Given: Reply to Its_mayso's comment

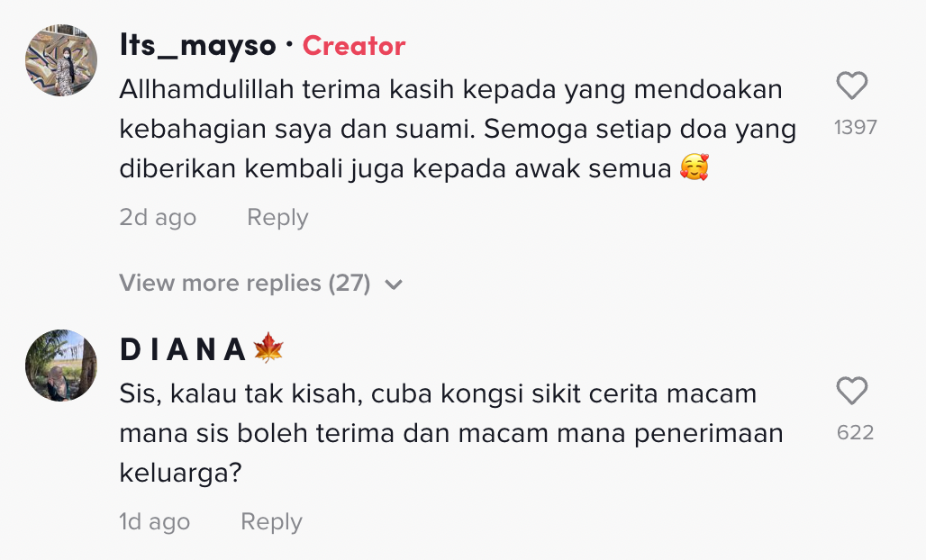Looking at the screenshot, I should click(x=277, y=218).
